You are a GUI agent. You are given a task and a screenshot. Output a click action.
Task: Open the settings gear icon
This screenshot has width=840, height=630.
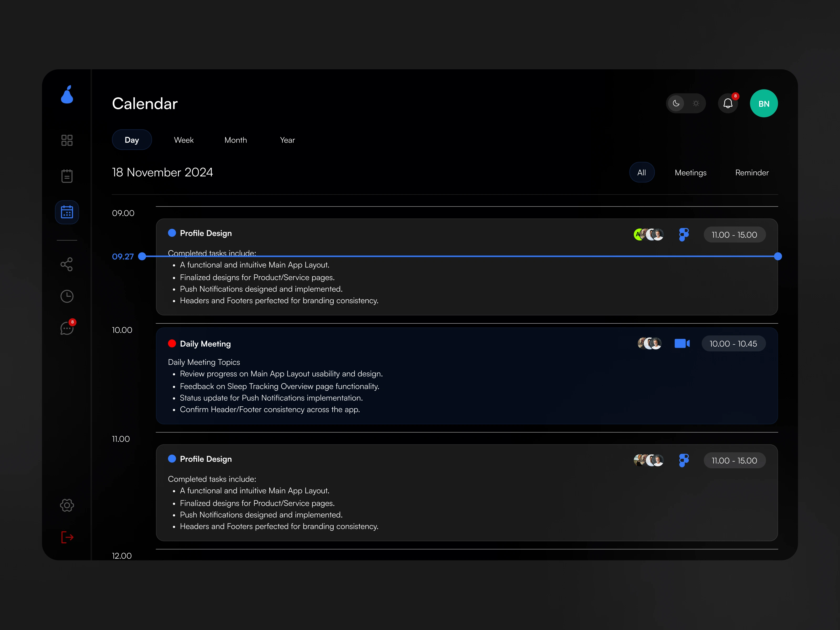tap(67, 505)
